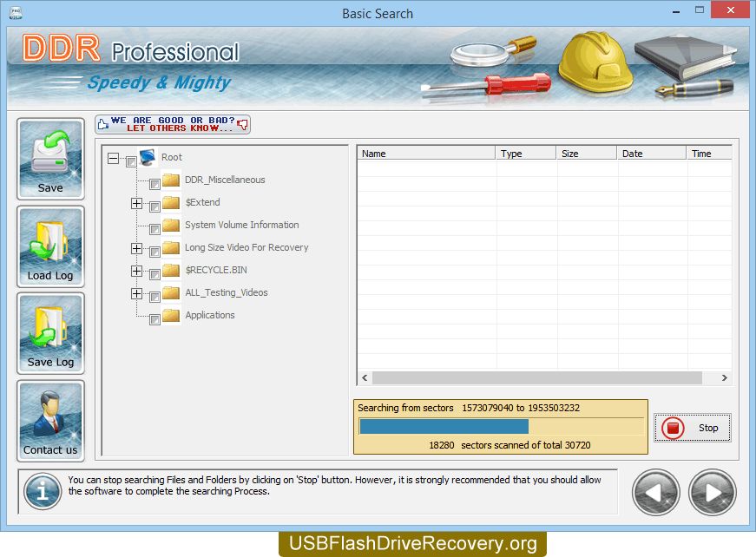756x557 pixels.
Task: Sort by the Size column header
Action: pyautogui.click(x=586, y=154)
